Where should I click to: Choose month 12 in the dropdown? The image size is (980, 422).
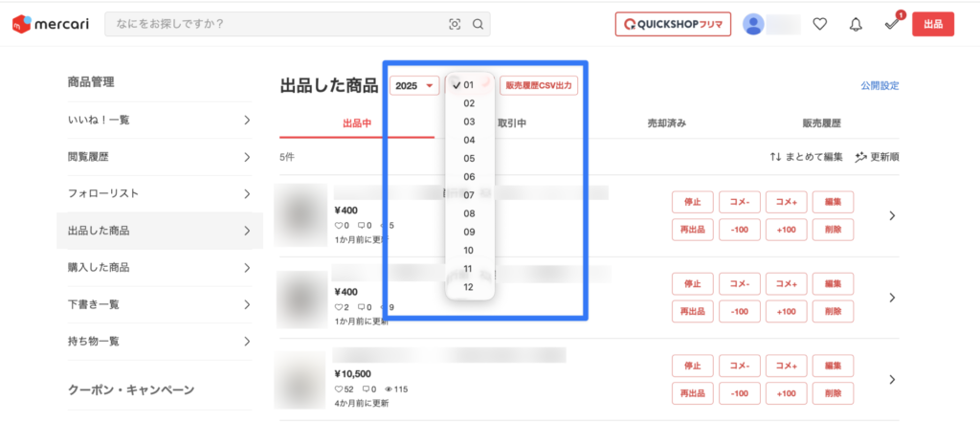[469, 287]
